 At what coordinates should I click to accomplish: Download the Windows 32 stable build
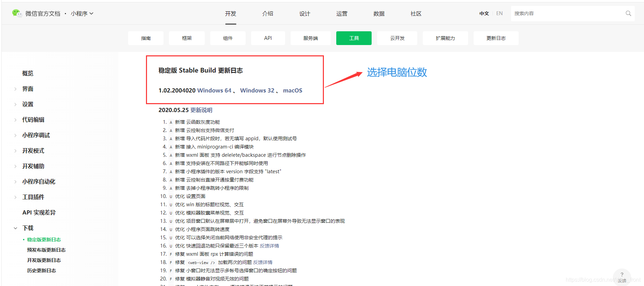pyautogui.click(x=257, y=90)
